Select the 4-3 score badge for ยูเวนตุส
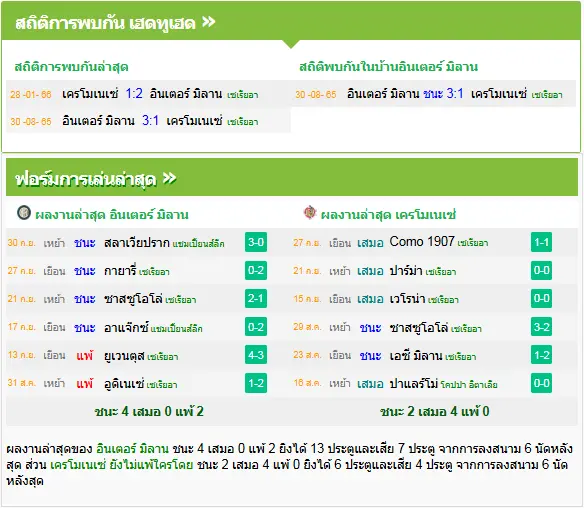Image resolution: width=584 pixels, height=508 pixels. 256,355
